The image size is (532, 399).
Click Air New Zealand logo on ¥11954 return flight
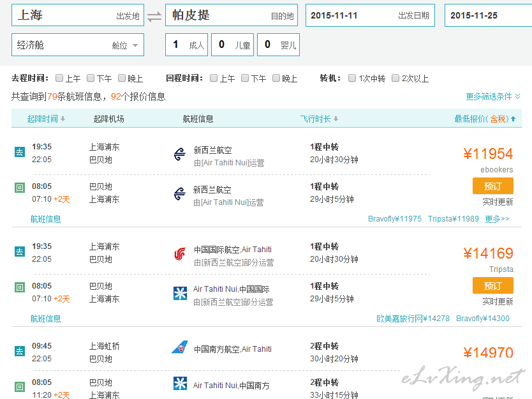click(179, 194)
